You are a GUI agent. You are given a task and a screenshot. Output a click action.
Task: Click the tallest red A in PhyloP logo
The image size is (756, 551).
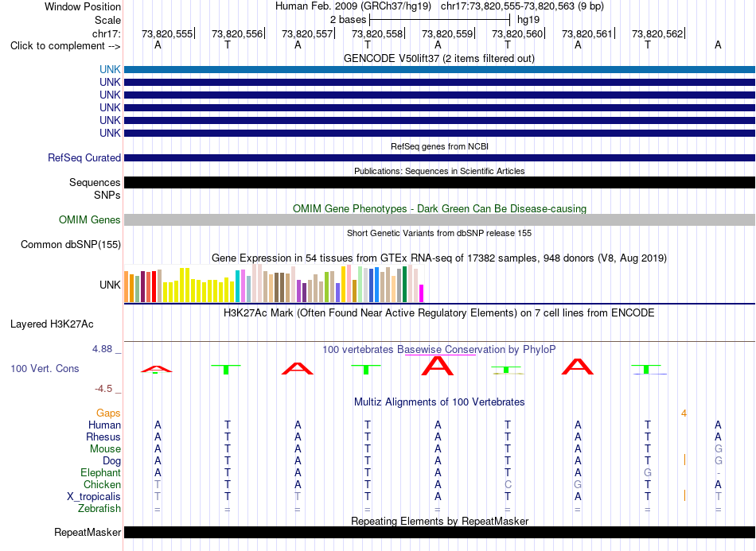point(438,366)
